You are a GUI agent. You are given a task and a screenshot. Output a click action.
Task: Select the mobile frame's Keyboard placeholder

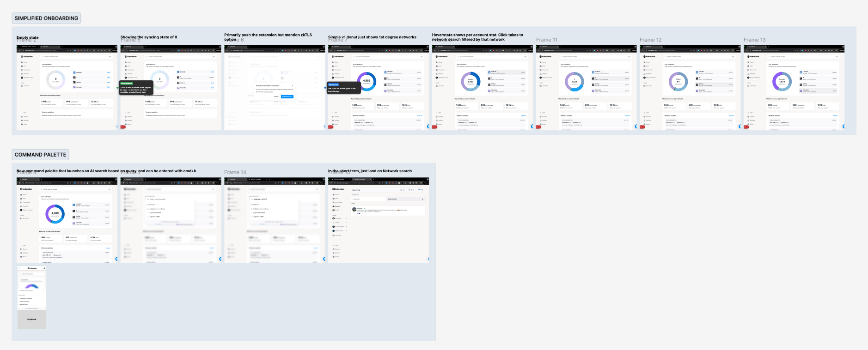[32, 319]
